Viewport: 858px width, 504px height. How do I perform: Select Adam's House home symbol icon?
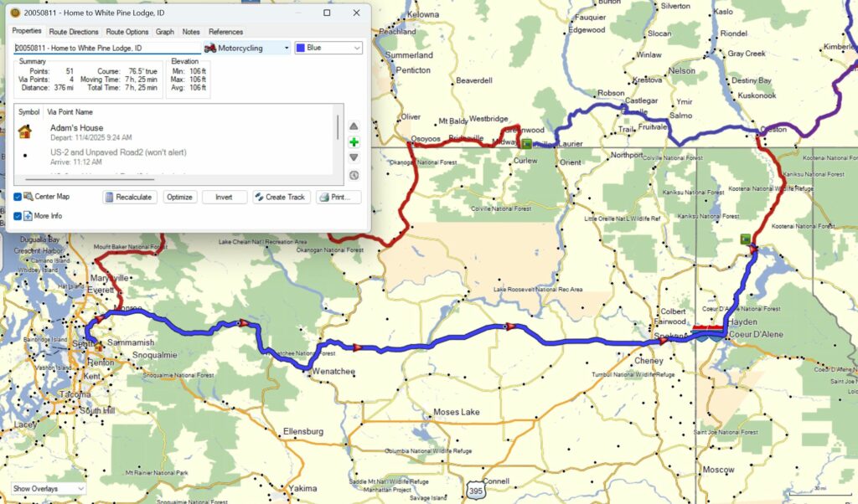(x=25, y=131)
